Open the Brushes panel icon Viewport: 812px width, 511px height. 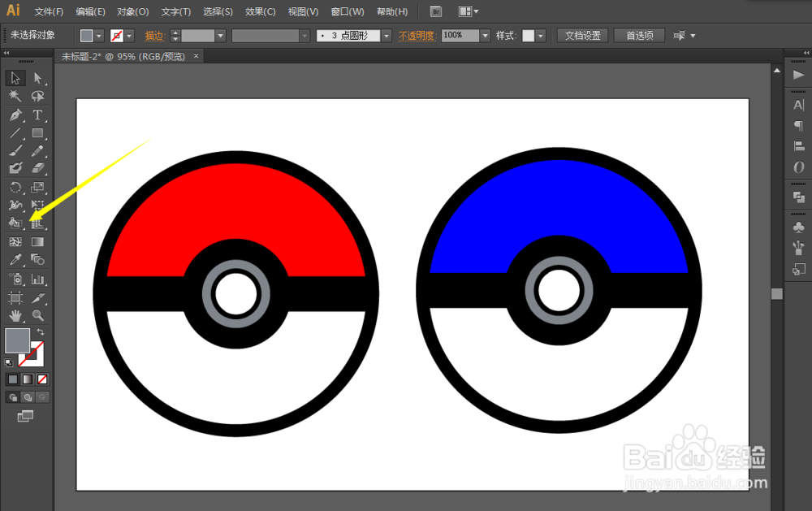point(798,248)
